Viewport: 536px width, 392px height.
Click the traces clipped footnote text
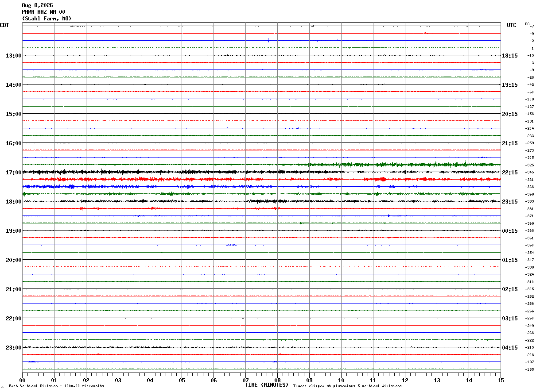click(x=347, y=386)
